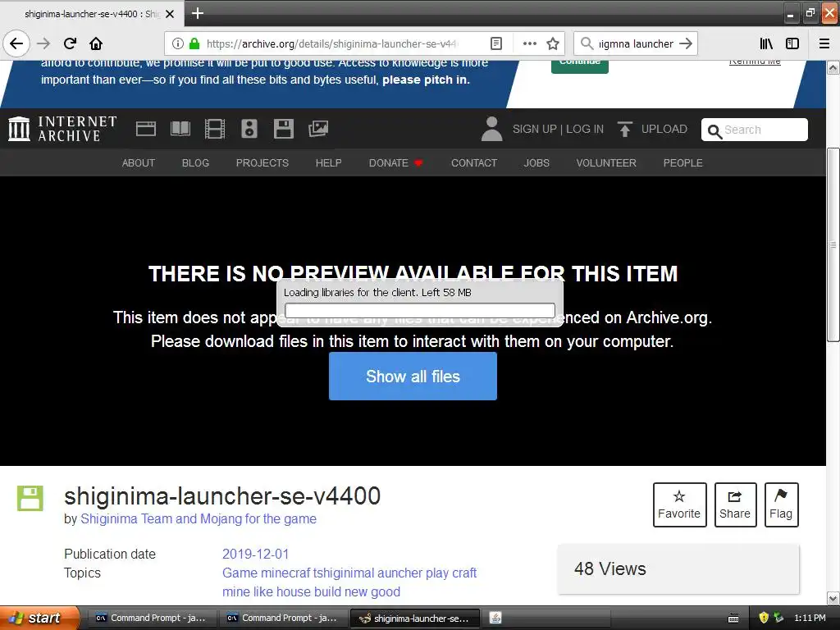
Task: Open the Images icon
Action: pyautogui.click(x=318, y=129)
